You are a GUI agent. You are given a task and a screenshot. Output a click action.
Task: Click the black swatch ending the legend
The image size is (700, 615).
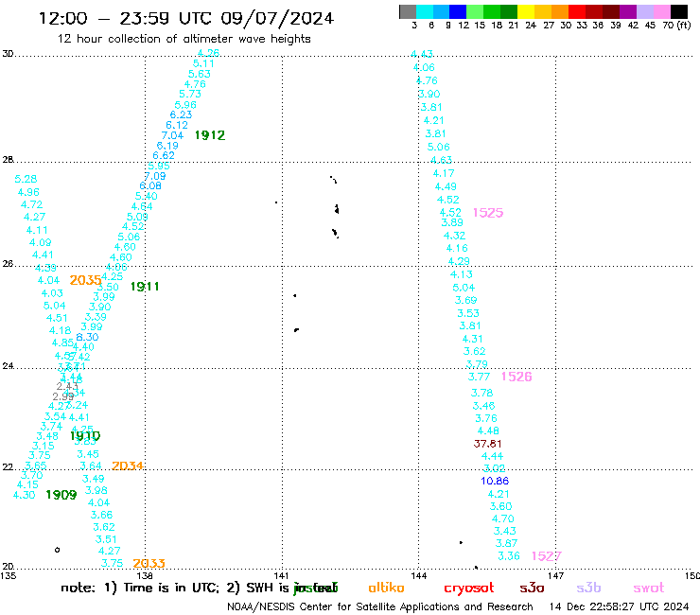click(679, 11)
